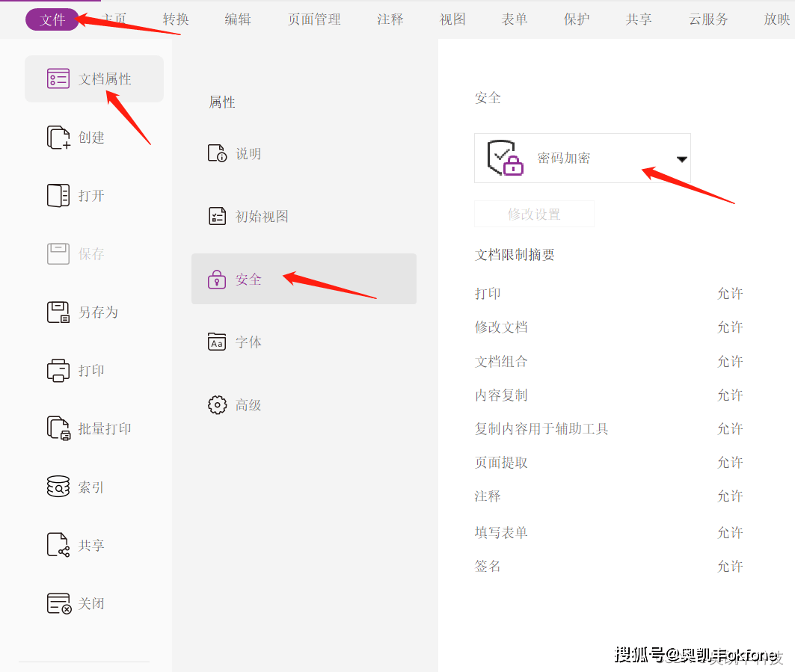This screenshot has height=672, width=795.
Task: Click the 创建 create file icon
Action: coord(58,138)
